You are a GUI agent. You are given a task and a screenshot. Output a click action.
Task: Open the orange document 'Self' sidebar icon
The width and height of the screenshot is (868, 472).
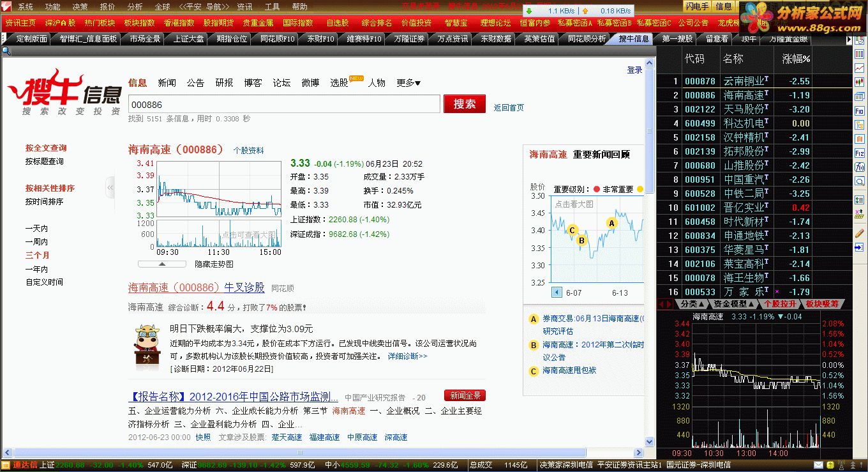pyautogui.click(x=859, y=139)
